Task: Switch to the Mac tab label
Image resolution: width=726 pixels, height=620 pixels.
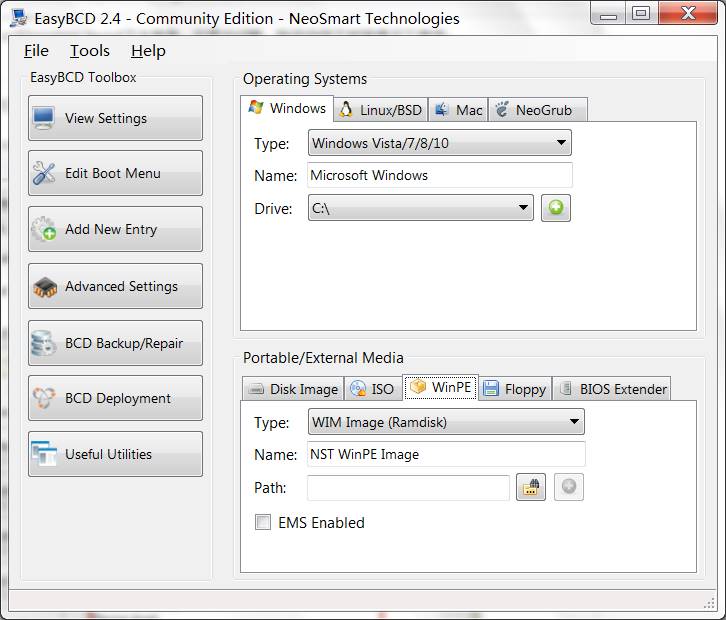Action: pos(469,110)
